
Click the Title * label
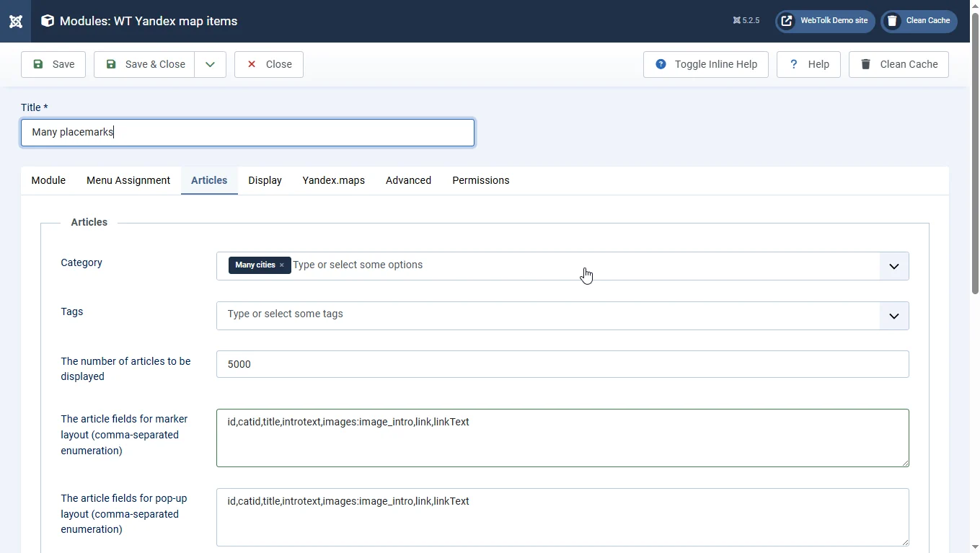35,107
